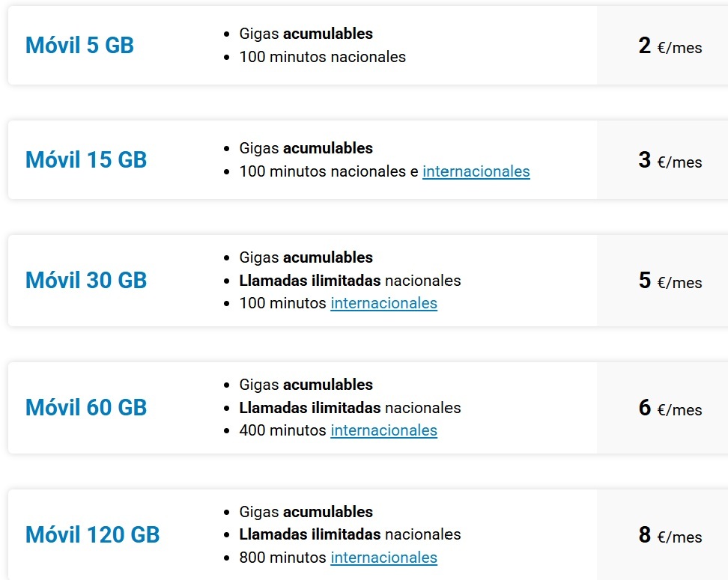Click 400 minutos line in Móvil 60 GB card
The width and height of the screenshot is (728, 580).
coord(337,430)
